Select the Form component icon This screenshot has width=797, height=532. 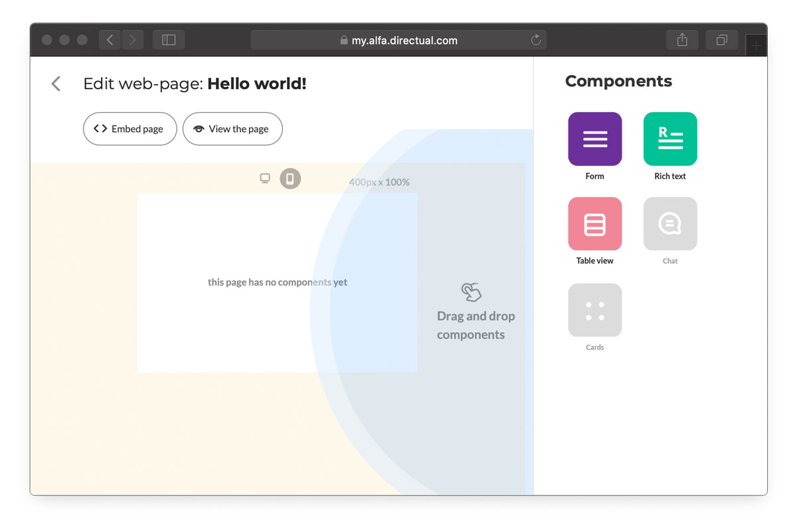[594, 139]
